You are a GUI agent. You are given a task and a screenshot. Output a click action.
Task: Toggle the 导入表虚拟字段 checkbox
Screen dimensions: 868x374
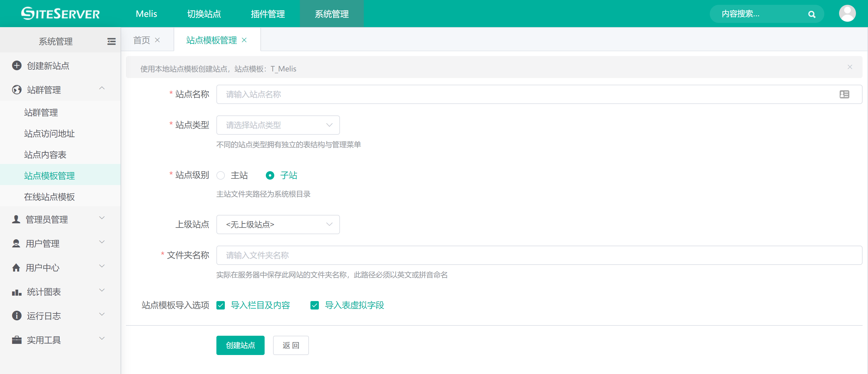pos(314,305)
